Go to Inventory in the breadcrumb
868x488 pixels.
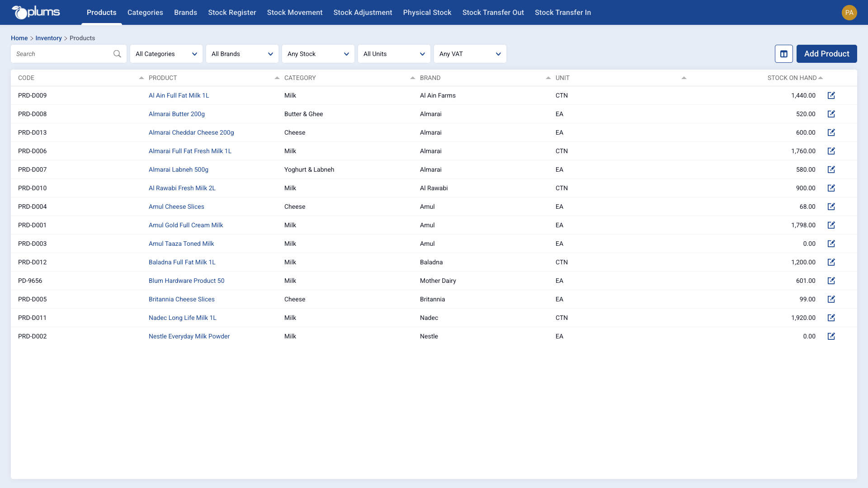48,38
